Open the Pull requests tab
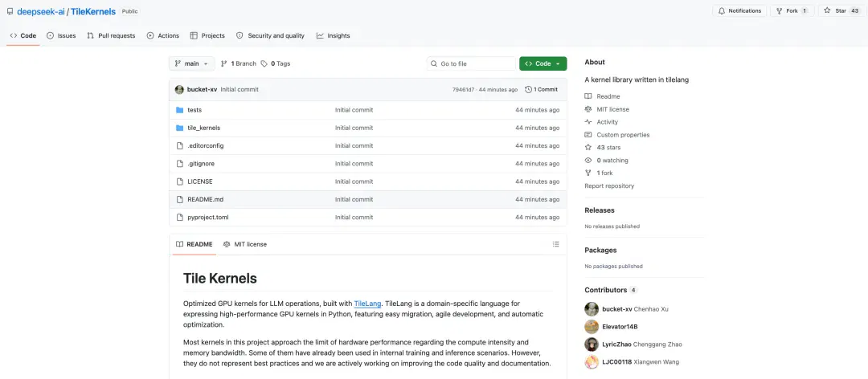Viewport: 868px width, 379px height. [111, 35]
